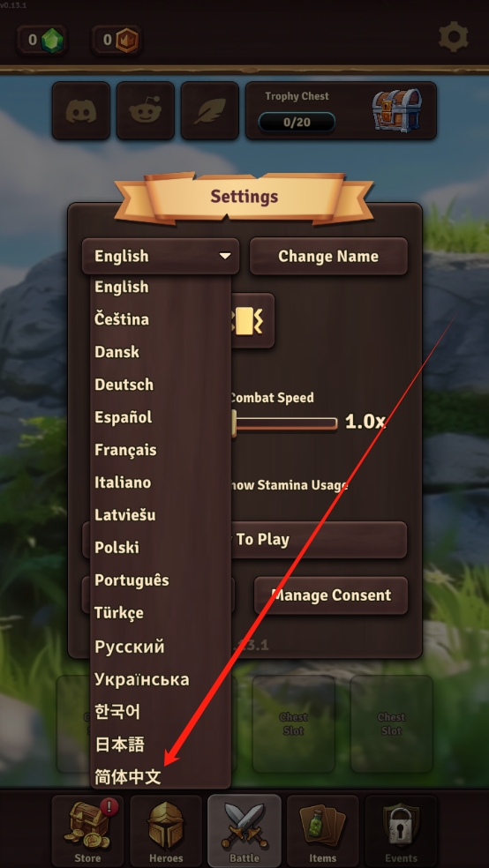Go to the Items tab
This screenshot has width=489, height=868.
323,830
